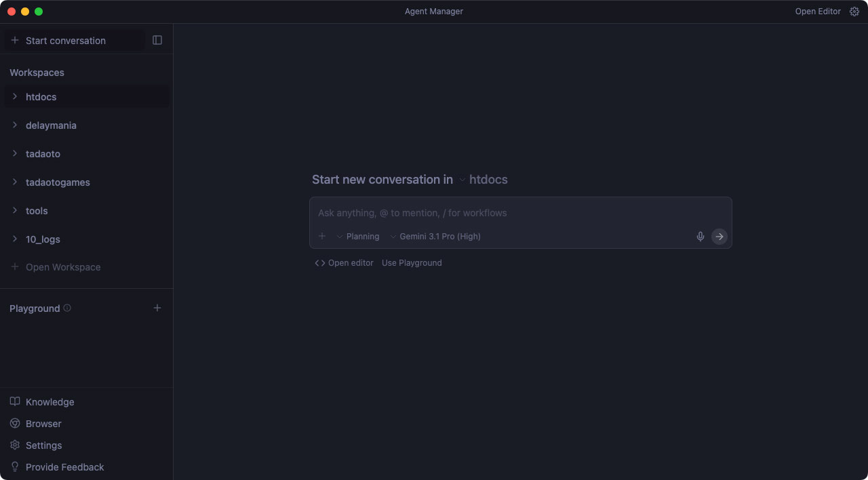Click the microphone voice input icon
Screen dimensions: 868x480
[701, 237]
